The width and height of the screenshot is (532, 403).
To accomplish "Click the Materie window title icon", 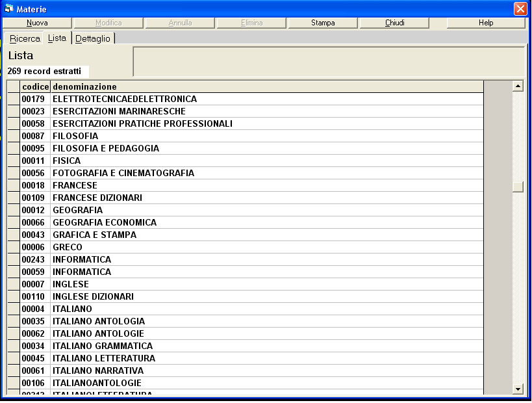I will [8, 8].
